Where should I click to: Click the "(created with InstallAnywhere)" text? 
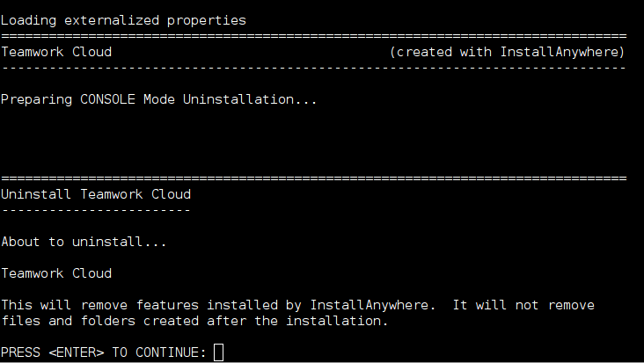click(x=508, y=52)
